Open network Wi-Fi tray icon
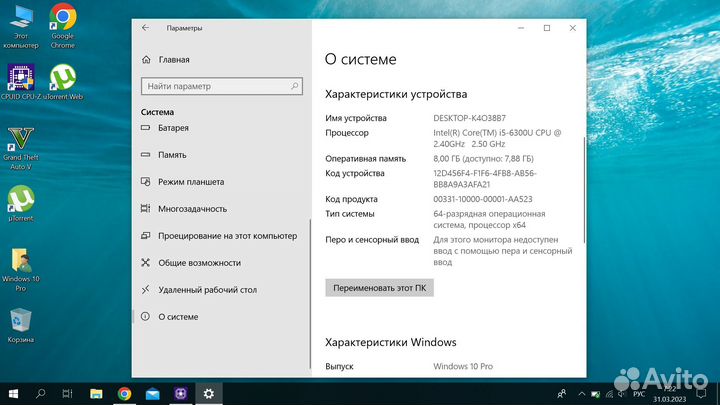 pyautogui.click(x=609, y=394)
